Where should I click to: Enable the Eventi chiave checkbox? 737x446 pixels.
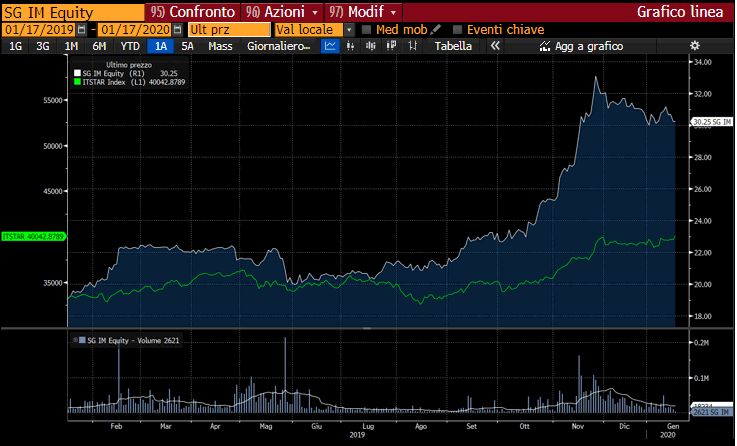457,30
